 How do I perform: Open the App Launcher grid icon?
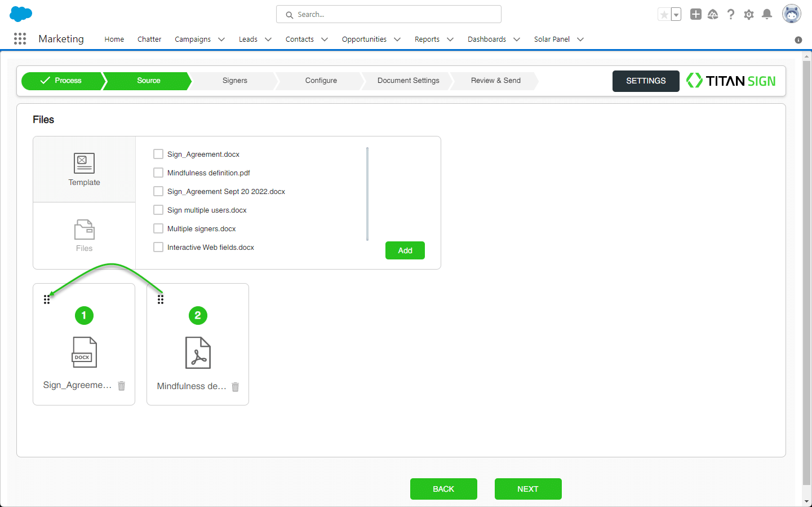20,38
